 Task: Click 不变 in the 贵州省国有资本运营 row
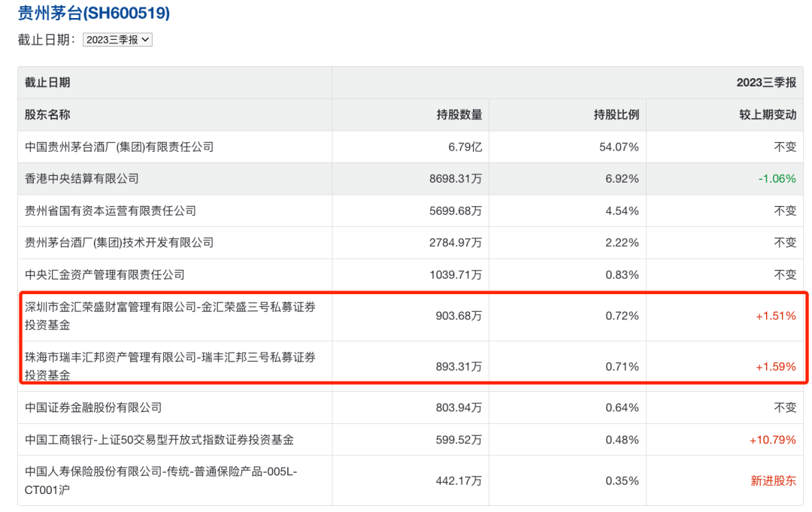[785, 211]
